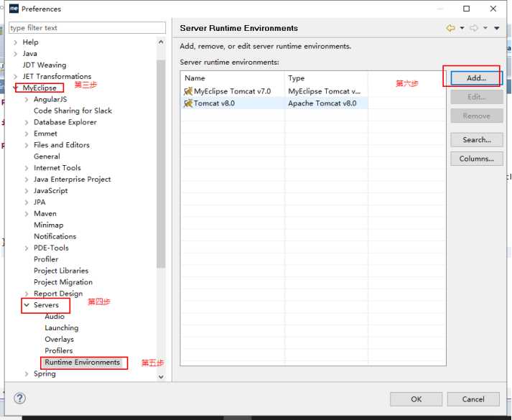Select Profilers under Servers

(x=58, y=350)
